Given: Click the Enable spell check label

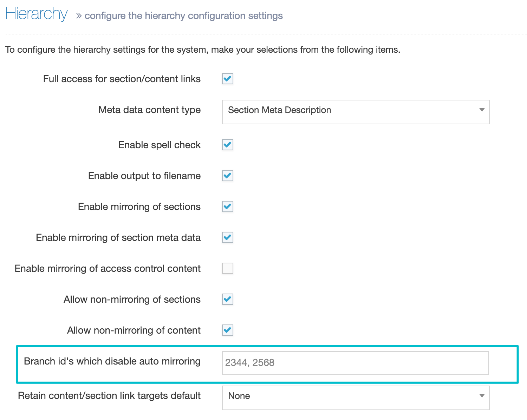Looking at the screenshot, I should click(x=159, y=145).
